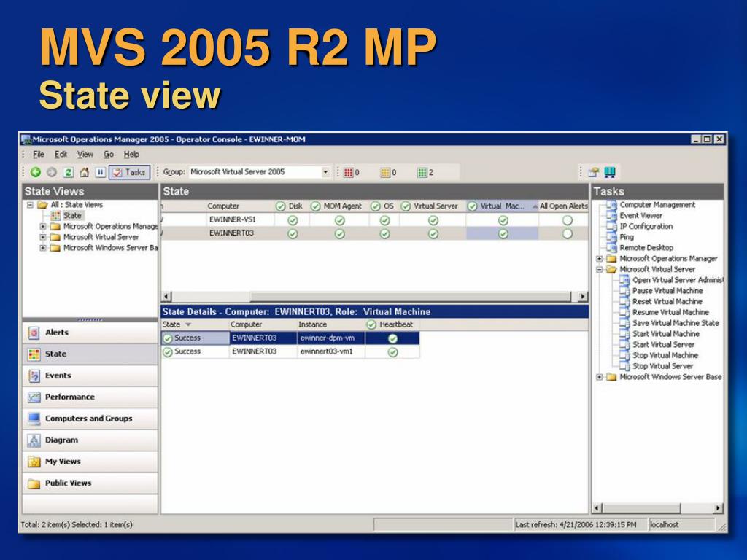Open the Performance navigation button
The width and height of the screenshot is (747, 560).
(90, 397)
